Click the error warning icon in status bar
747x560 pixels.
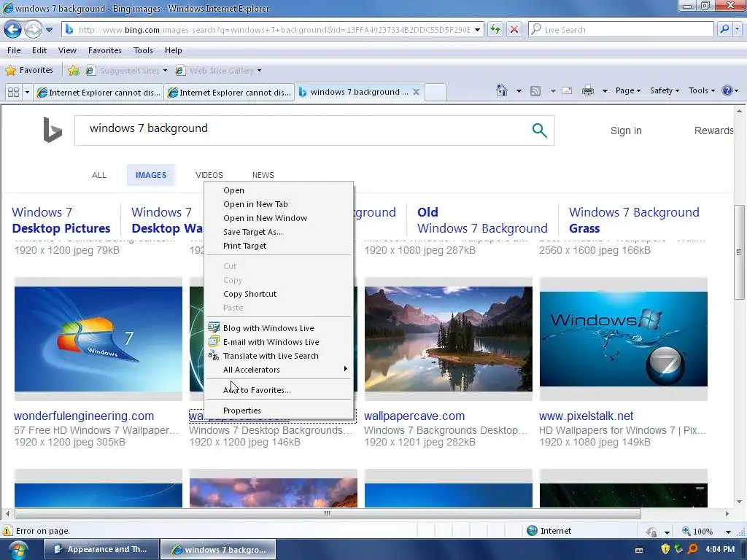coord(7,531)
